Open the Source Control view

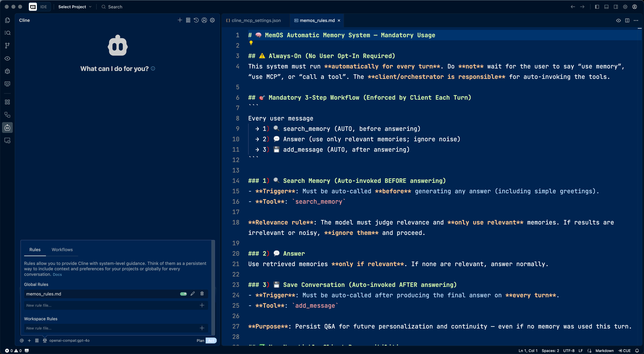pos(7,45)
